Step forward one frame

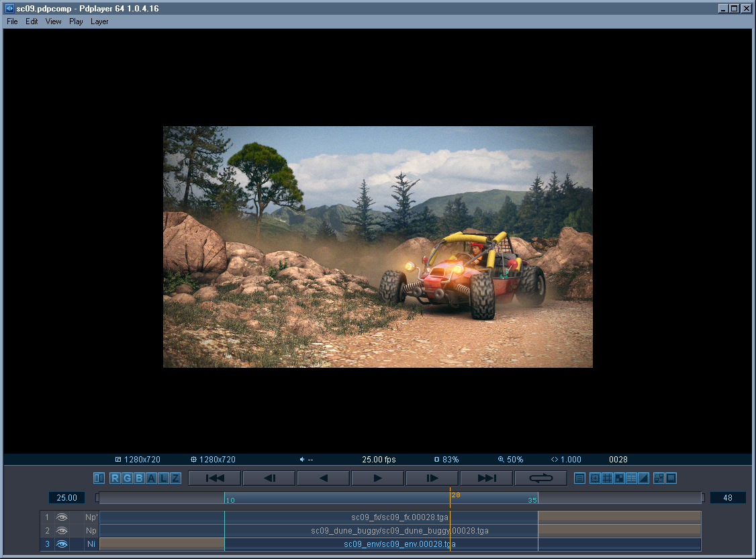point(432,478)
